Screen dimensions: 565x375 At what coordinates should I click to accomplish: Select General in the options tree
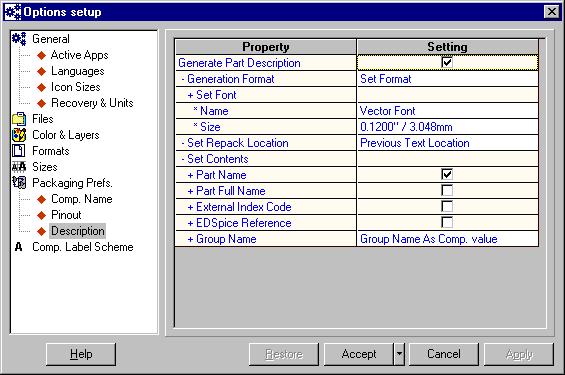tap(51, 39)
